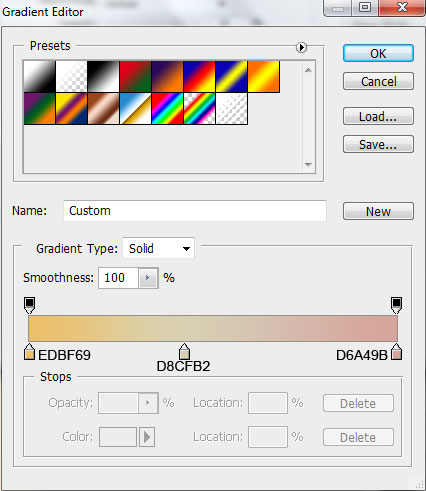Choose the foreground-to-transparent gradient preset
426x491 pixels.
tap(71, 76)
